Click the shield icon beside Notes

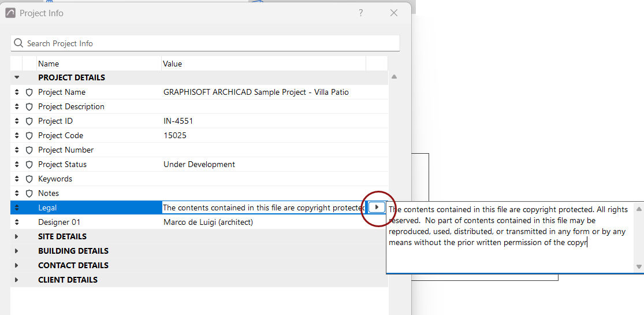click(x=29, y=193)
